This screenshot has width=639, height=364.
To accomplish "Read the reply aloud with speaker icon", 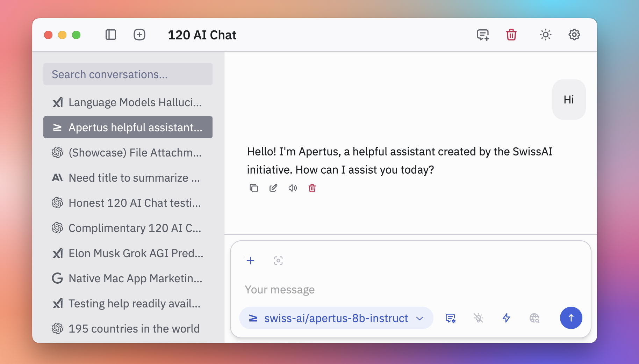I will click(293, 188).
